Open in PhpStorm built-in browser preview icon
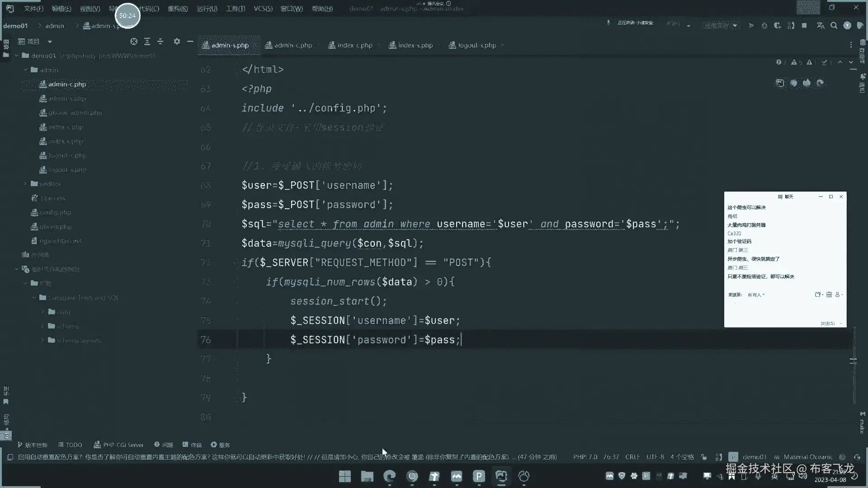868x488 pixels. (x=780, y=83)
